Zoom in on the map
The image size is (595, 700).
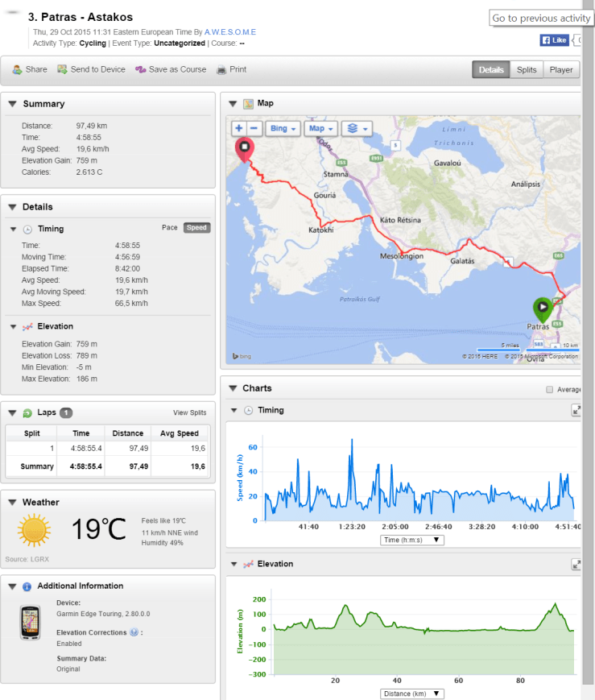239,128
